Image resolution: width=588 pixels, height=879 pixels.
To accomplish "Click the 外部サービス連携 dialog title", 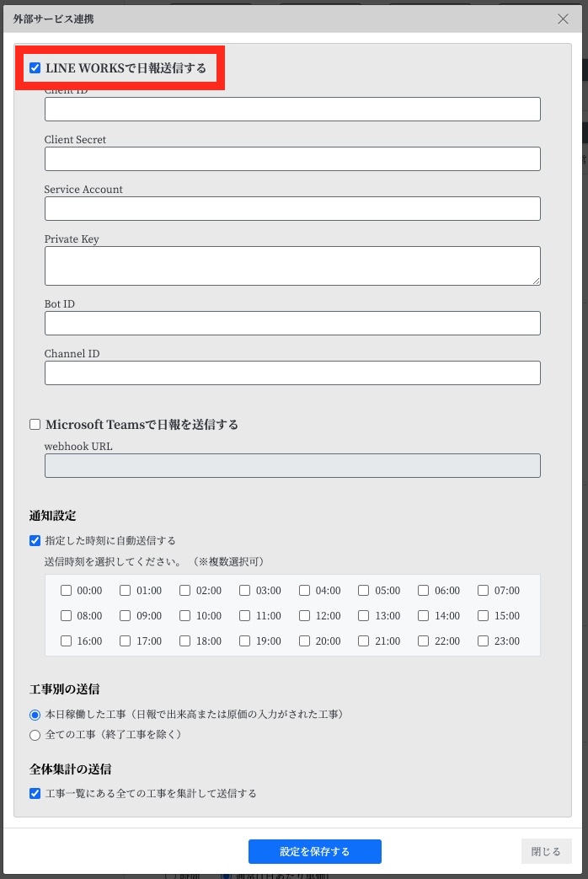I will click(x=53, y=19).
